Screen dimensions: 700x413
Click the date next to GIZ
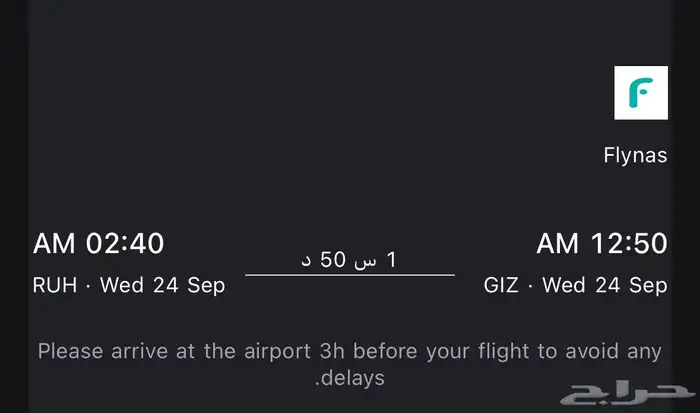[605, 286]
